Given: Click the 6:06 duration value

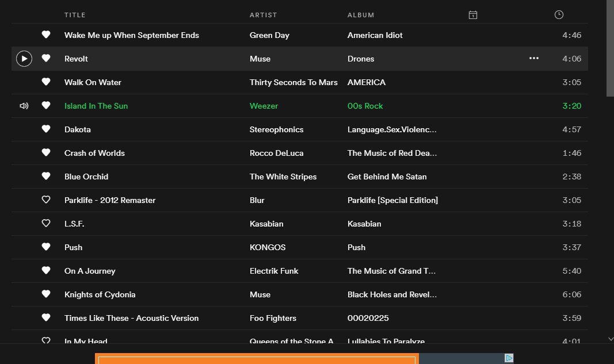Looking at the screenshot, I should pos(572,294).
